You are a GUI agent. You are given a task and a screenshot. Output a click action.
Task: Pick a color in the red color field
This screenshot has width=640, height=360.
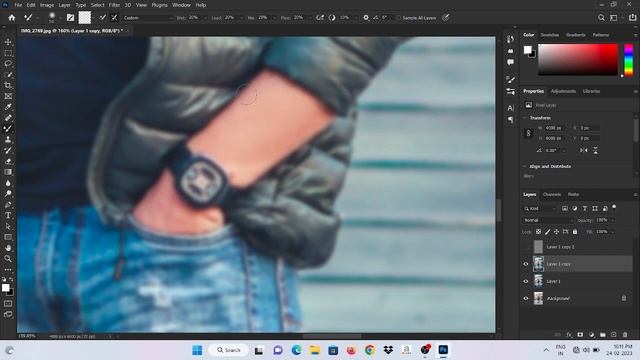pos(578,60)
